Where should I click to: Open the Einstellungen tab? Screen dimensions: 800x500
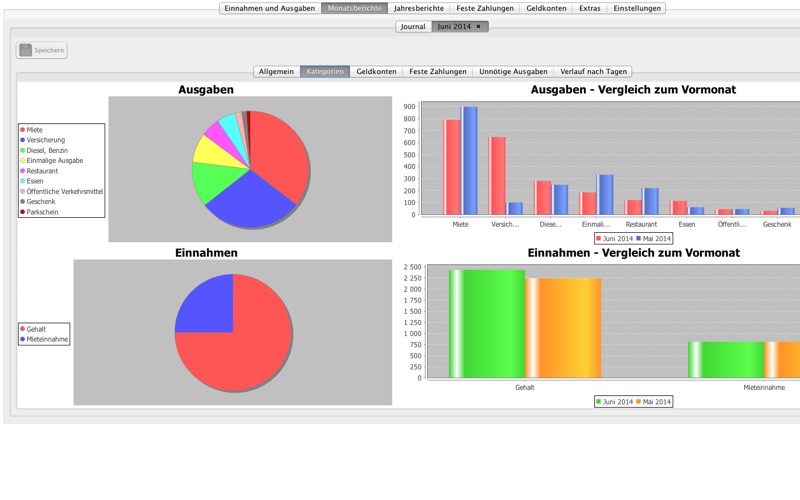click(x=637, y=8)
